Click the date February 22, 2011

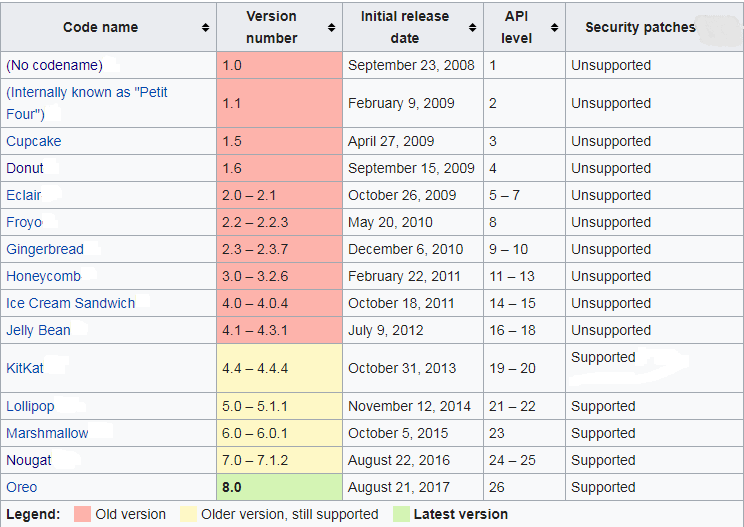tap(404, 276)
